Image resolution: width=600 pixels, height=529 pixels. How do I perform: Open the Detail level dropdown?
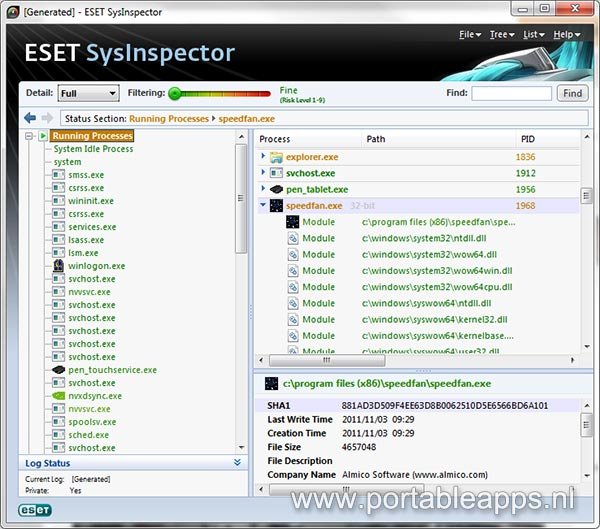click(88, 93)
